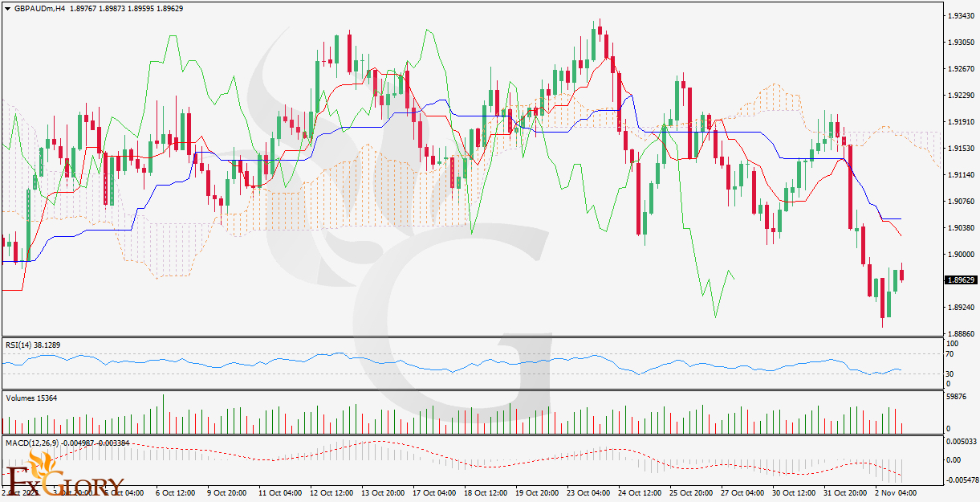Screen dimensions: 980x502
Task: Click the 17 Oct 04:00 time label
Action: point(434,492)
